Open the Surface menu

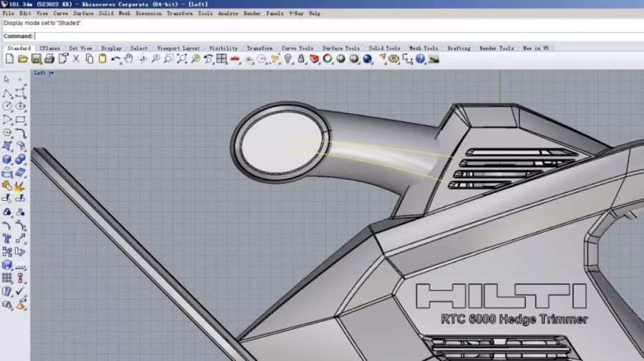pyautogui.click(x=83, y=14)
